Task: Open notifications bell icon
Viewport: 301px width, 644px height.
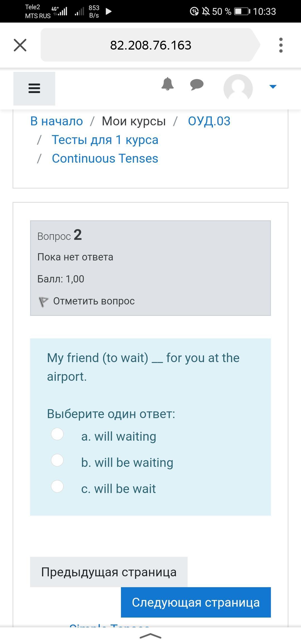Action: pos(168,84)
